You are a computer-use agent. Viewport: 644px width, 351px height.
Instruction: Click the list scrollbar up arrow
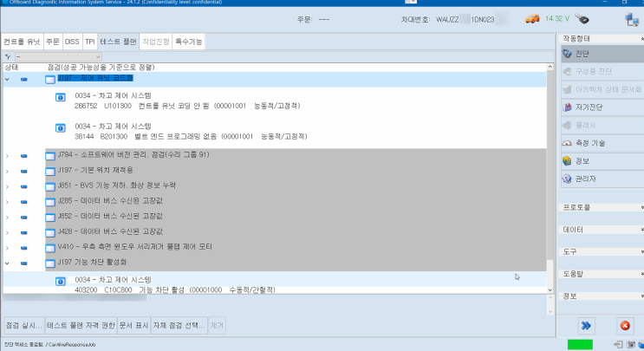pyautogui.click(x=550, y=67)
